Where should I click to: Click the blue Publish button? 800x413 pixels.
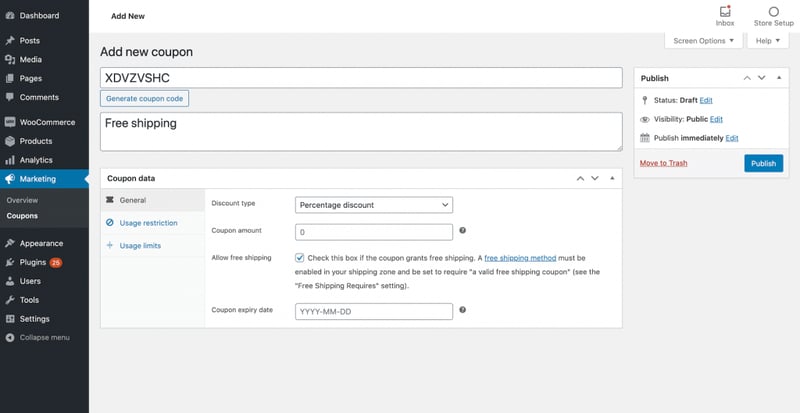pos(763,163)
